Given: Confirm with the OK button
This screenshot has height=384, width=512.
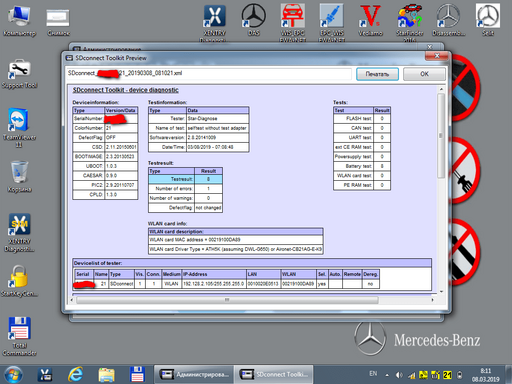Looking at the screenshot, I should (x=424, y=74).
